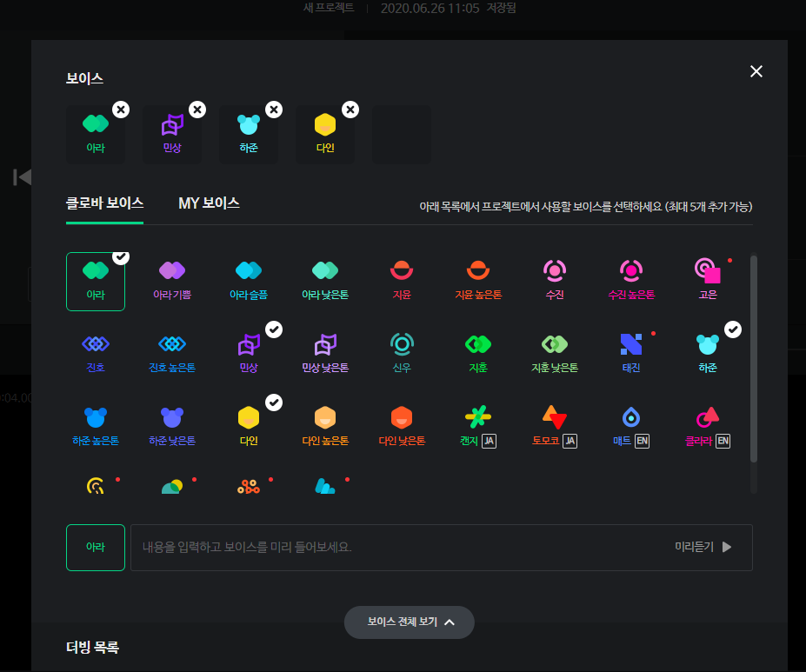Open the MY 보이스 tab
This screenshot has width=806, height=672.
(x=209, y=203)
